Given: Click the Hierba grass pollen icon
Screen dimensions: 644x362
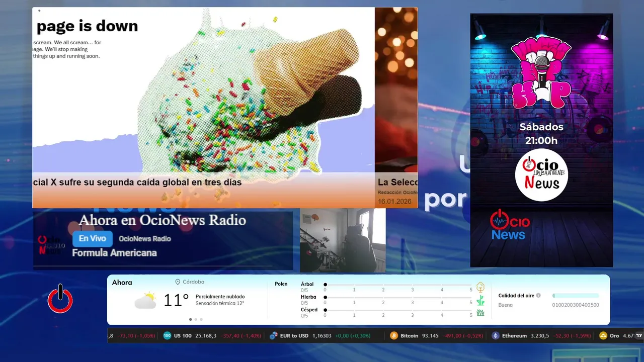Looking at the screenshot, I should 480,300.
